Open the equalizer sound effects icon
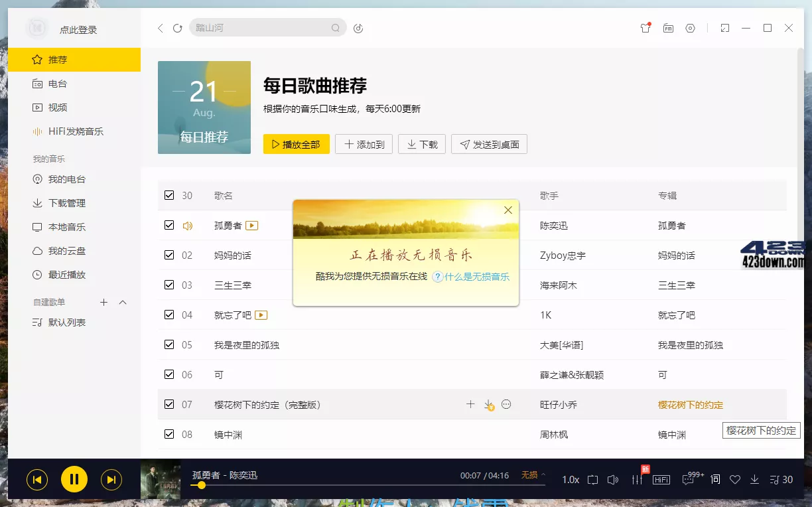Image resolution: width=812 pixels, height=507 pixels. pyautogui.click(x=636, y=479)
